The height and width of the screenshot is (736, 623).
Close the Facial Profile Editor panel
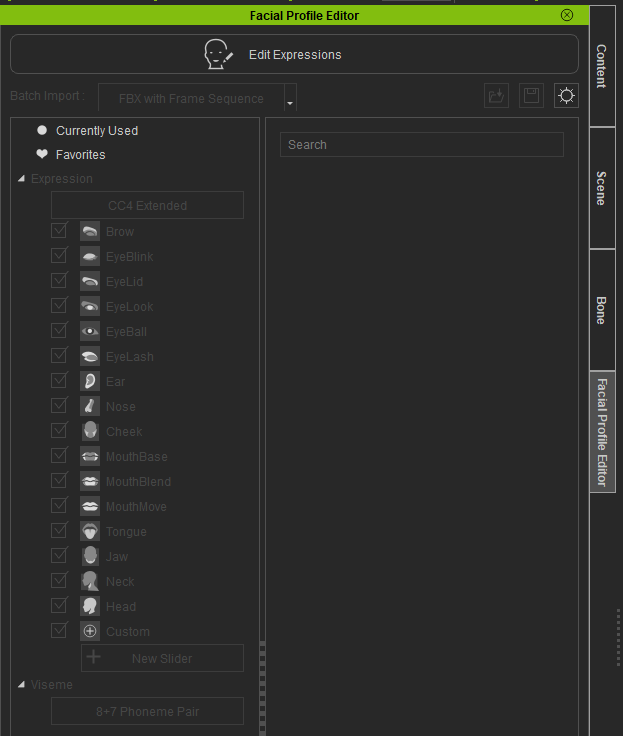567,15
